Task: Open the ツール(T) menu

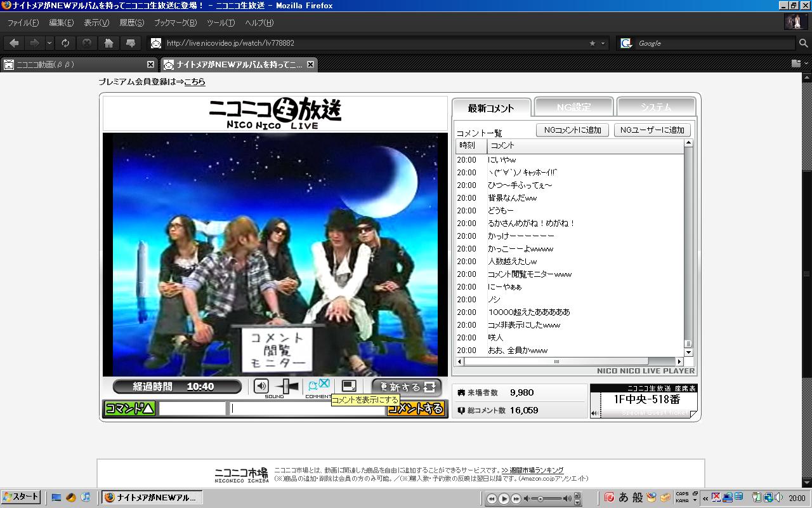Action: [221, 23]
